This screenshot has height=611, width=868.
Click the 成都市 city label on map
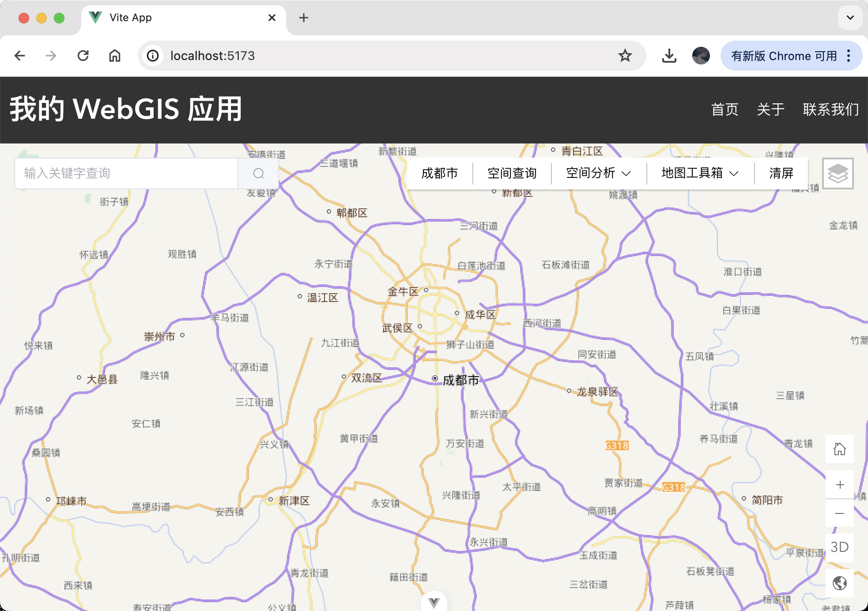461,380
